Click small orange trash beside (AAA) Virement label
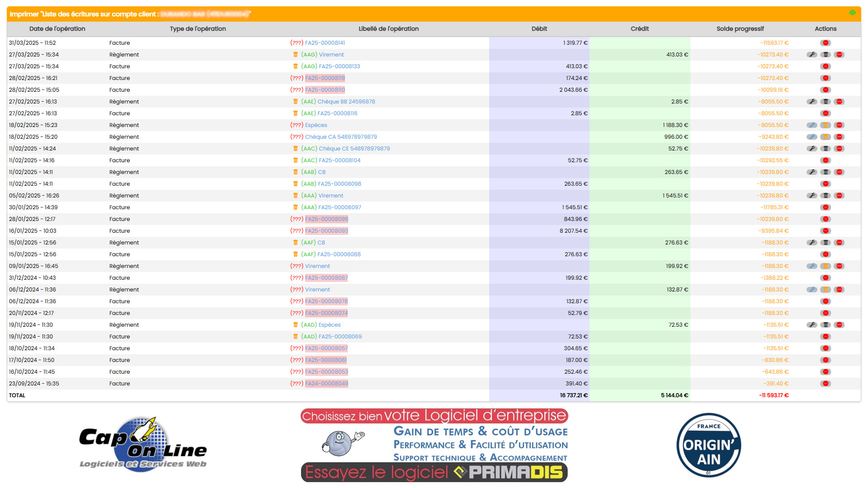This screenshot has height=488, width=868. (295, 196)
